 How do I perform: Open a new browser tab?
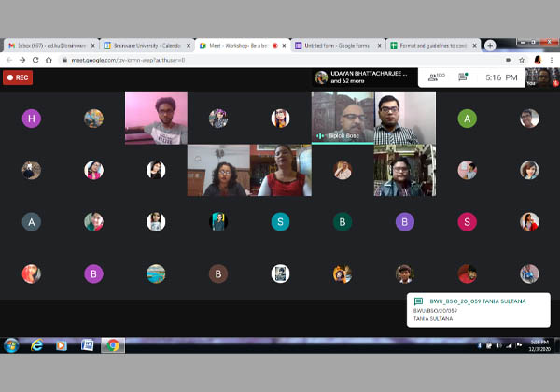point(490,44)
